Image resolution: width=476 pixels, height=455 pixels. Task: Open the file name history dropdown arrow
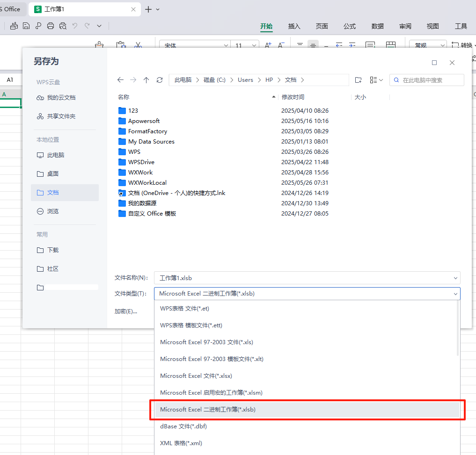[455, 278]
